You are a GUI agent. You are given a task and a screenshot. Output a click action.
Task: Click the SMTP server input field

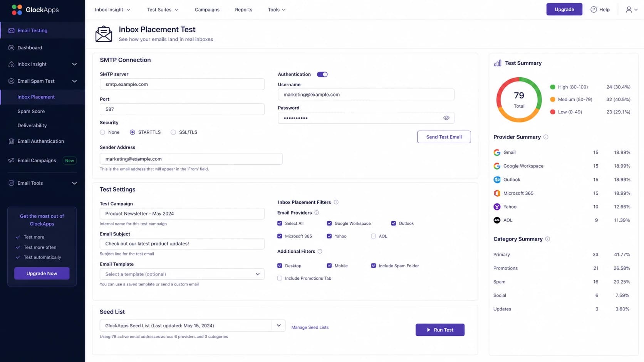182,84
